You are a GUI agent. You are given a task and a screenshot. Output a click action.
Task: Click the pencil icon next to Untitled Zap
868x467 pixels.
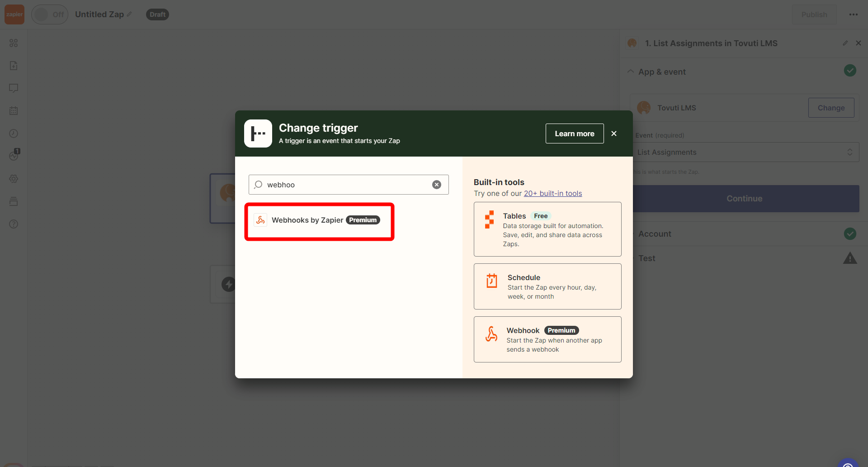coord(129,14)
